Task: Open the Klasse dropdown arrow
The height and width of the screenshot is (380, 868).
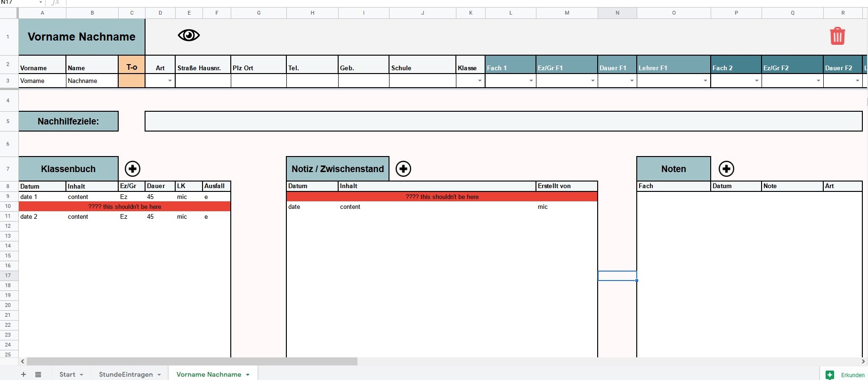Action: [x=479, y=81]
